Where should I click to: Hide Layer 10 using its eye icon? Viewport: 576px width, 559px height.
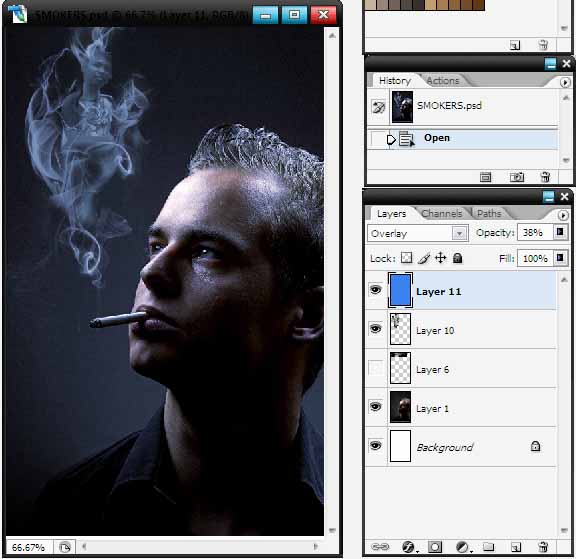pos(375,328)
